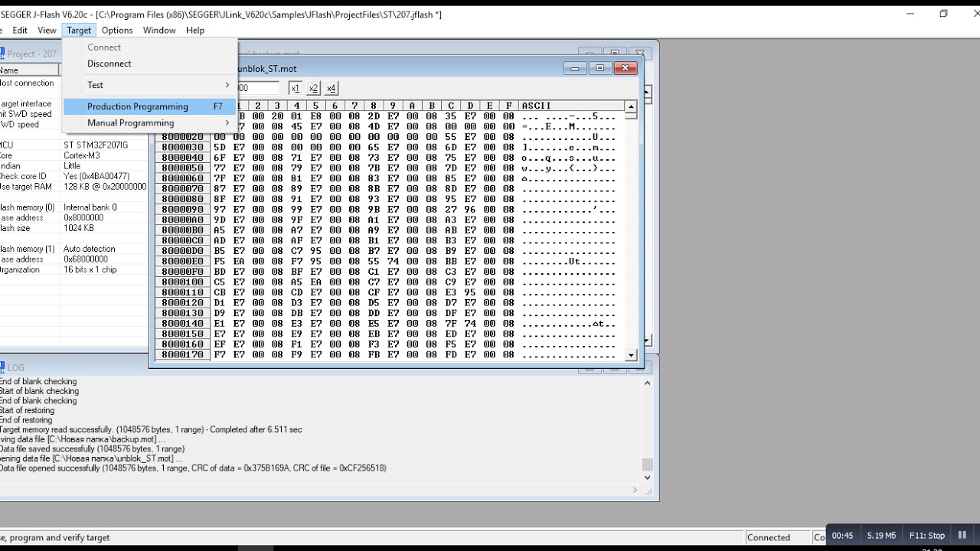Click the core ID value Yes (0x4BA00477)
Screen dimensions: 980x551
[96, 176]
